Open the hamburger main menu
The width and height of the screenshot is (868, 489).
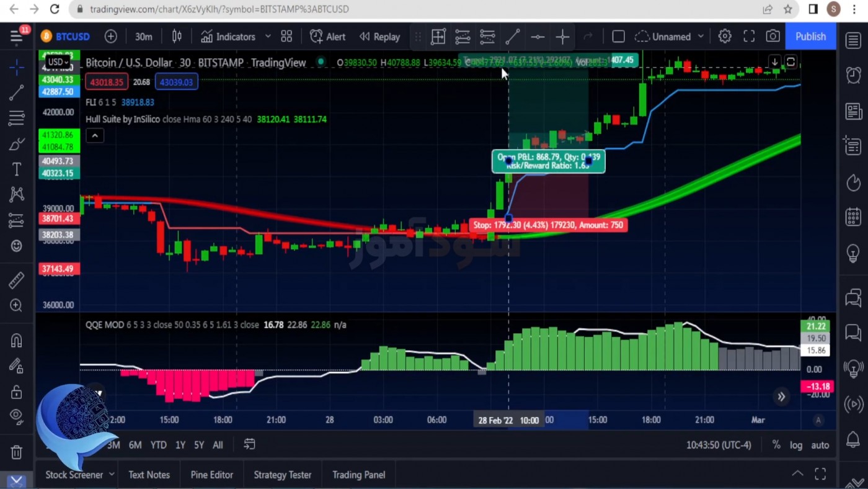point(17,37)
